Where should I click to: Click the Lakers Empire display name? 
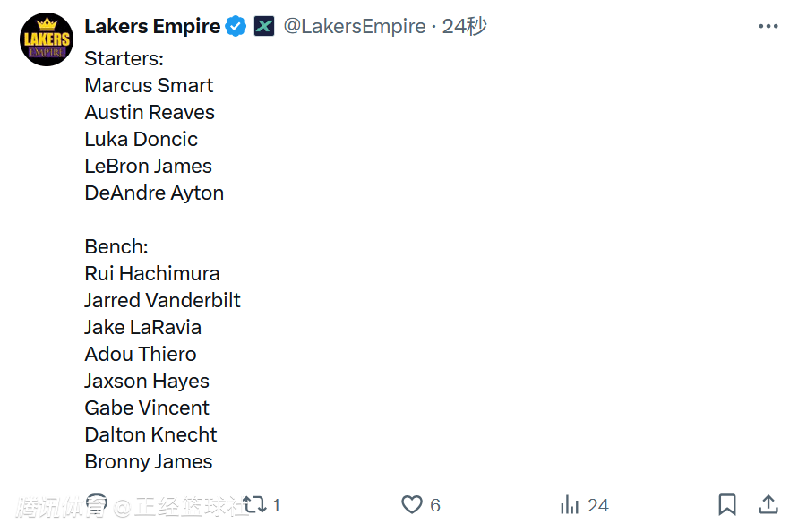[x=152, y=27]
